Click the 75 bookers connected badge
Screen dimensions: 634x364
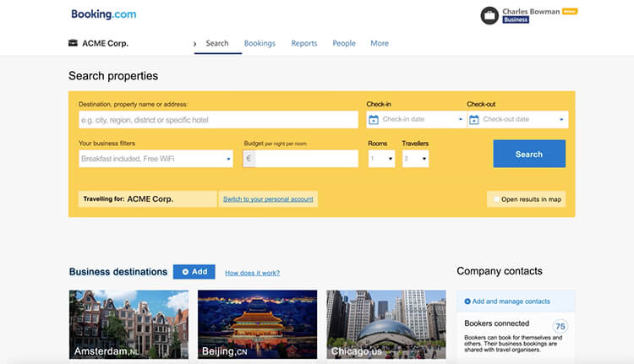coord(559,327)
